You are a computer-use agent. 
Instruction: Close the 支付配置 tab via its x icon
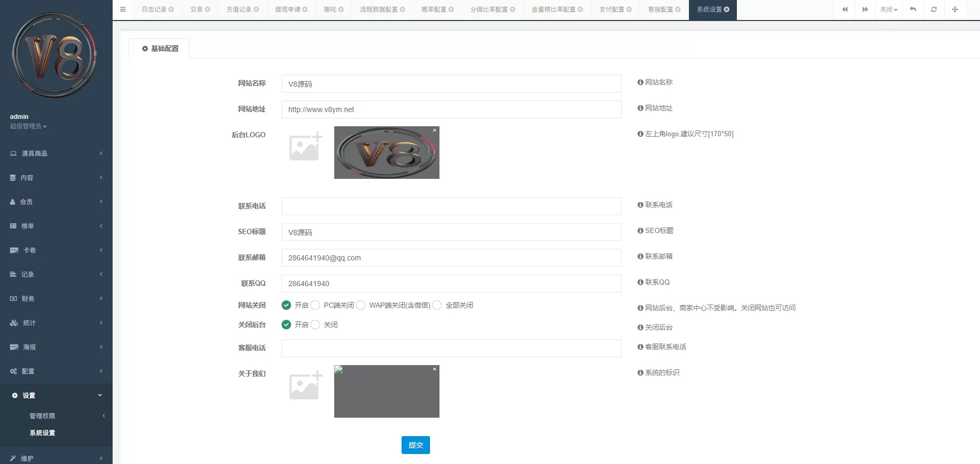coord(629,9)
